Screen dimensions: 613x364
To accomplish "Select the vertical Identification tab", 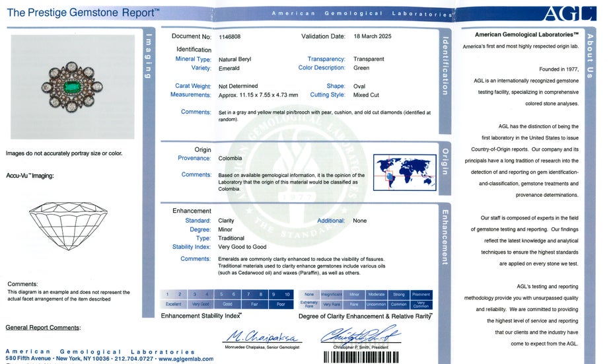I will pos(445,65).
